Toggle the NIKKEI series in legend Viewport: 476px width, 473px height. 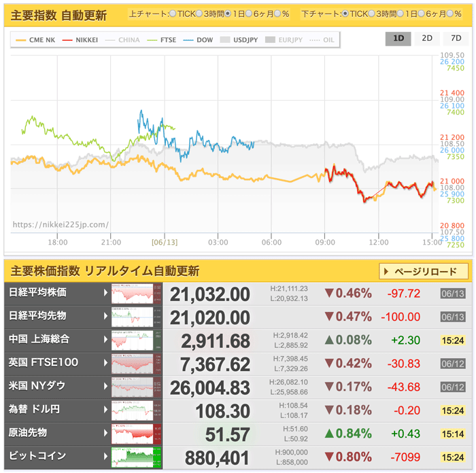pyautogui.click(x=80, y=40)
